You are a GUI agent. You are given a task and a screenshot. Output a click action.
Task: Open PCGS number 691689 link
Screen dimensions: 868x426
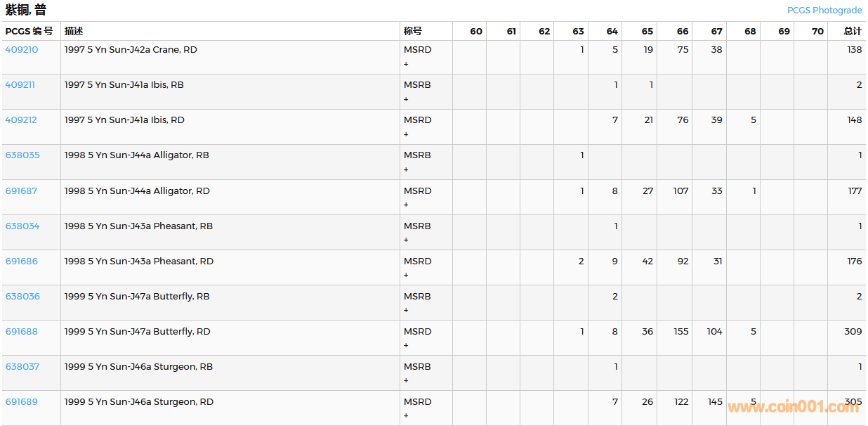[x=22, y=402]
